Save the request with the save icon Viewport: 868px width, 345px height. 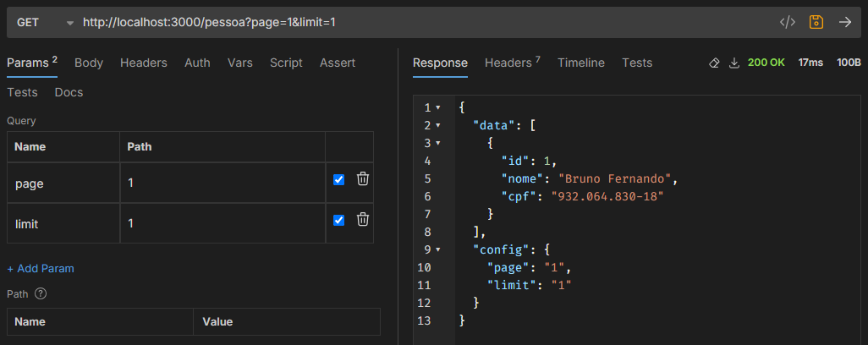816,22
